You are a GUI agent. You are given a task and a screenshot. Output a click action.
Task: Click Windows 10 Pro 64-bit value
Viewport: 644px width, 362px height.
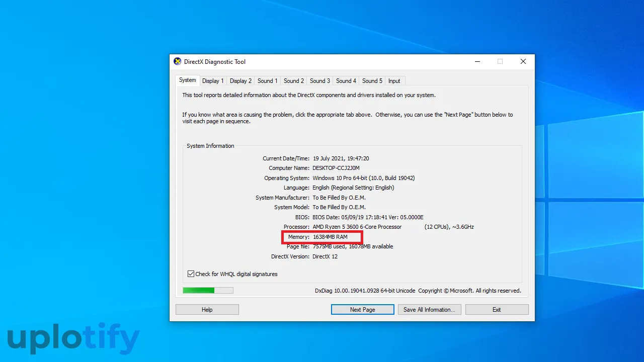pos(364,178)
